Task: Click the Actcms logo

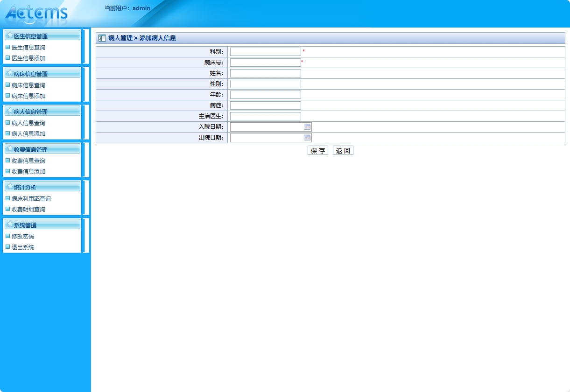Action: point(36,14)
